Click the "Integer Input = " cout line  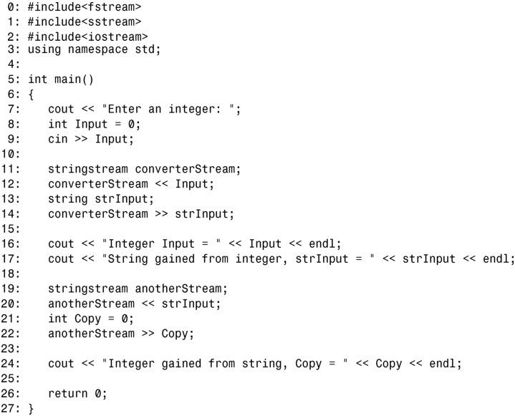[195, 244]
